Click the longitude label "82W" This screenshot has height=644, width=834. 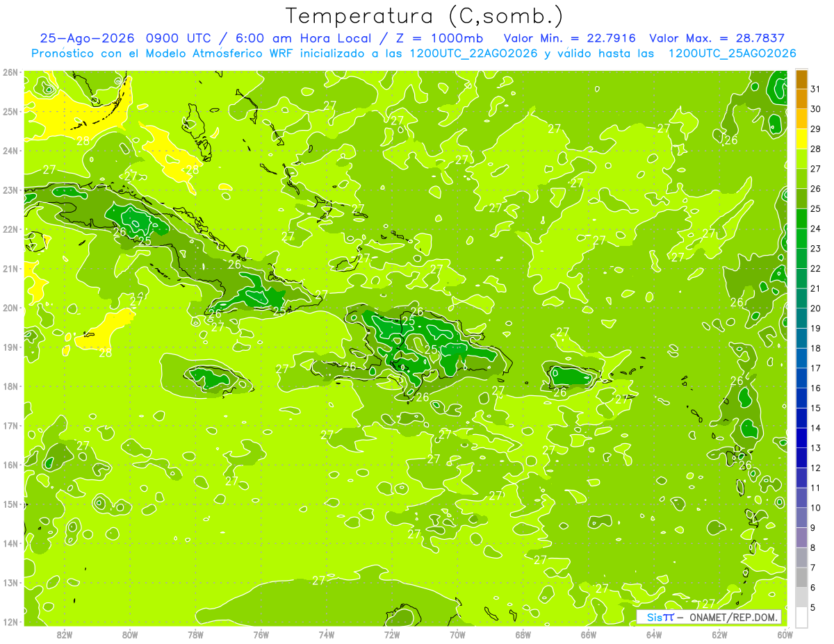tap(65, 634)
